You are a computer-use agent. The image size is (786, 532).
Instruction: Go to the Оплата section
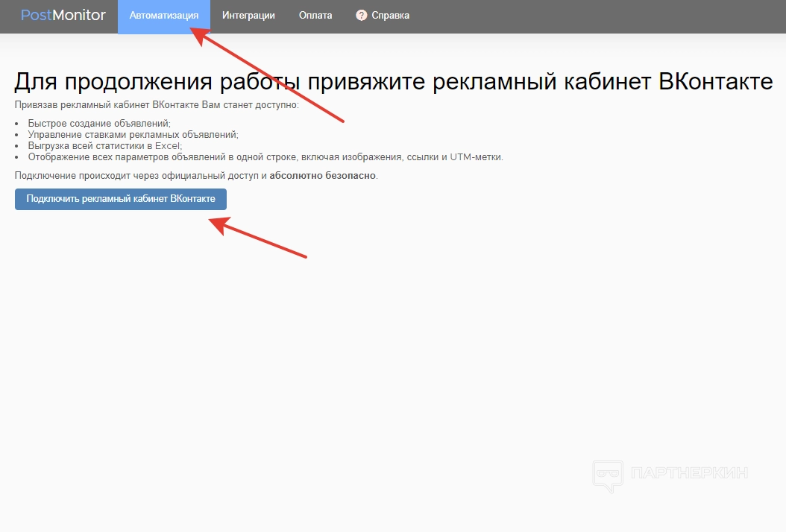tap(315, 16)
